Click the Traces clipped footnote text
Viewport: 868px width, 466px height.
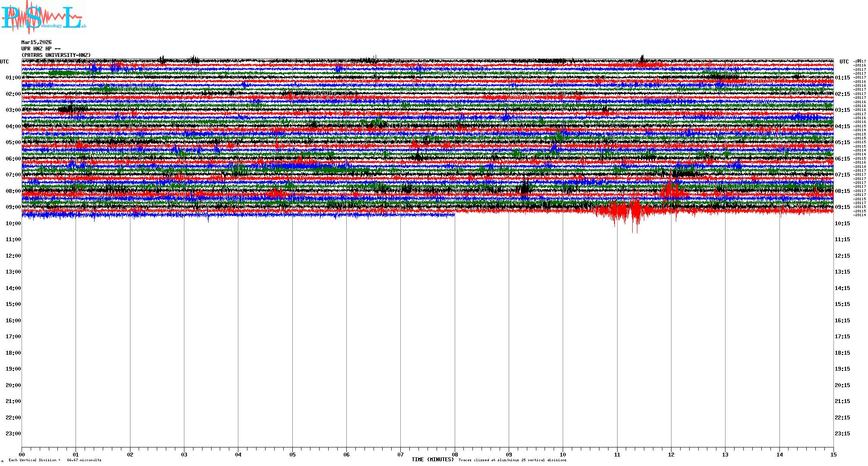(x=512, y=460)
